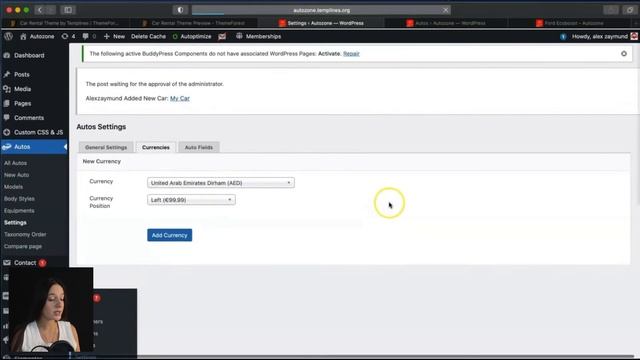
Task: Open the Currency Position dropdown
Action: pos(191,200)
